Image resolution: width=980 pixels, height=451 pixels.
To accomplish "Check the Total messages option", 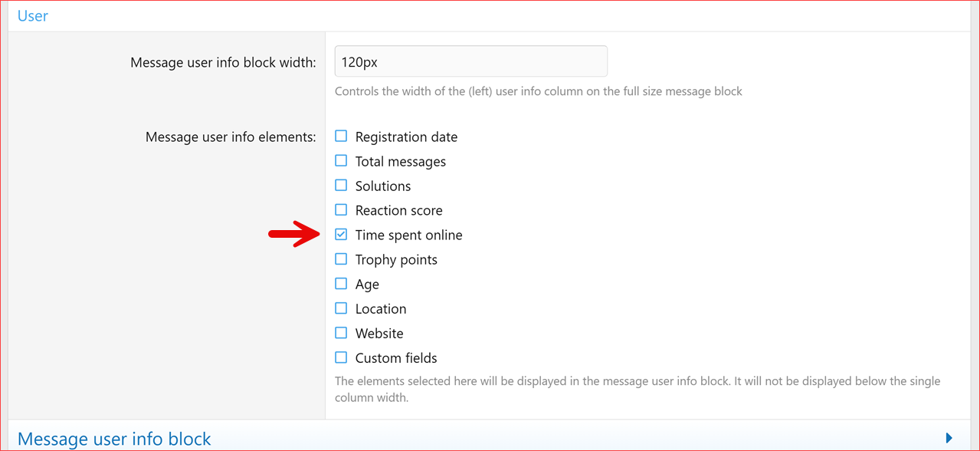I will 341,161.
